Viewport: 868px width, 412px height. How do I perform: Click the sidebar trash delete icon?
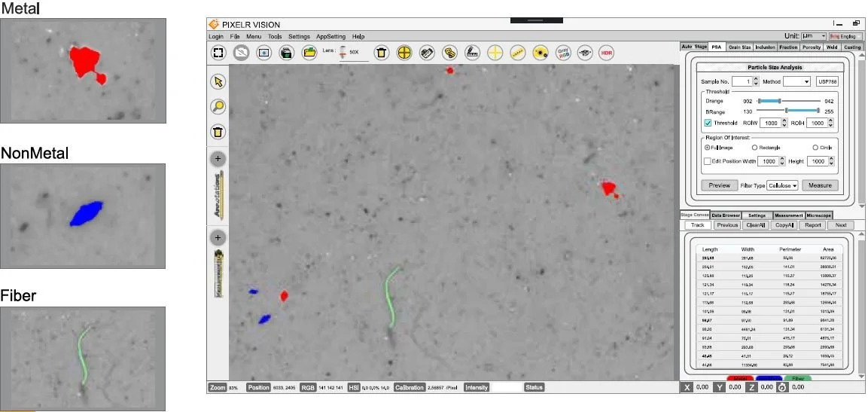[218, 132]
